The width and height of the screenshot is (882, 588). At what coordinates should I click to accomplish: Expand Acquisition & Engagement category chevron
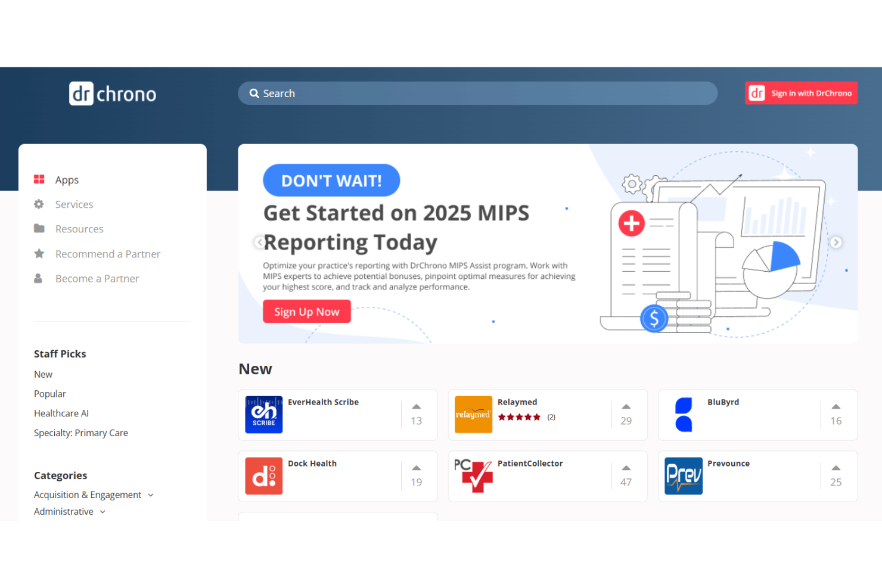point(151,495)
